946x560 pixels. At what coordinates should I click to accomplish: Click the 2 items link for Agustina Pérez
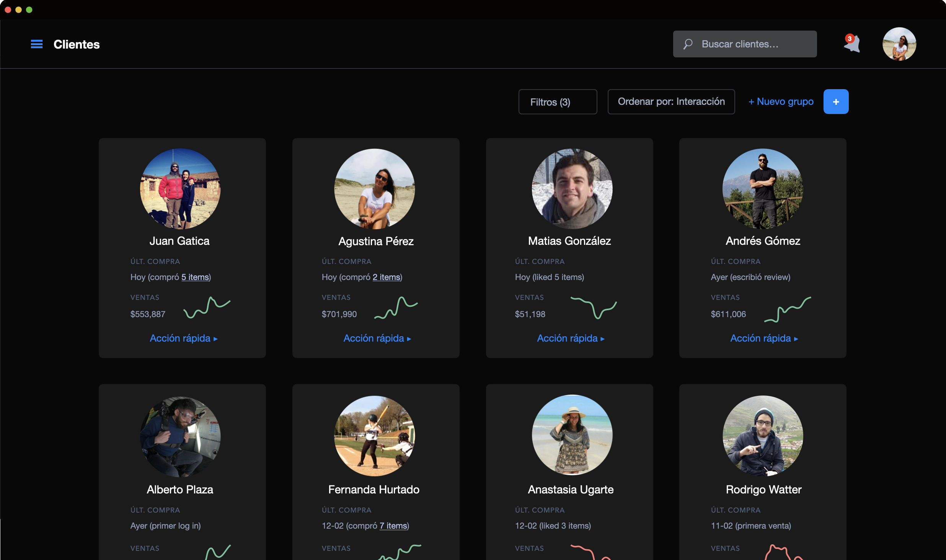387,277
